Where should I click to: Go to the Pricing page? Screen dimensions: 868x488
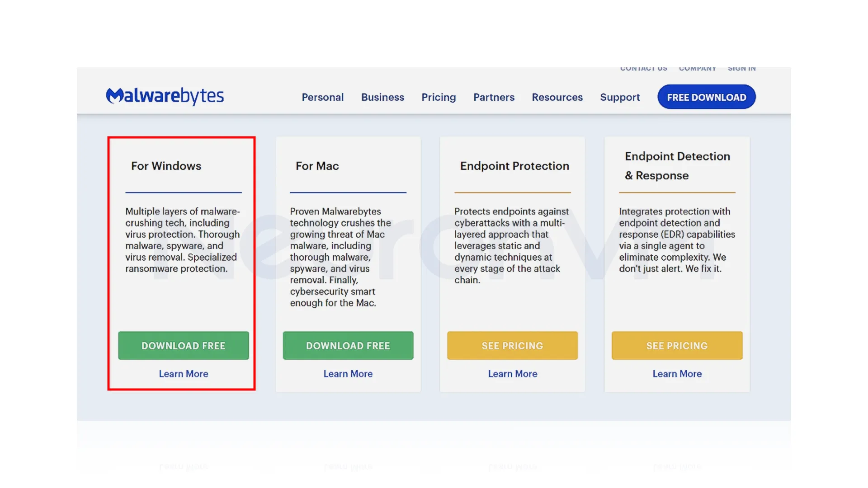[439, 97]
